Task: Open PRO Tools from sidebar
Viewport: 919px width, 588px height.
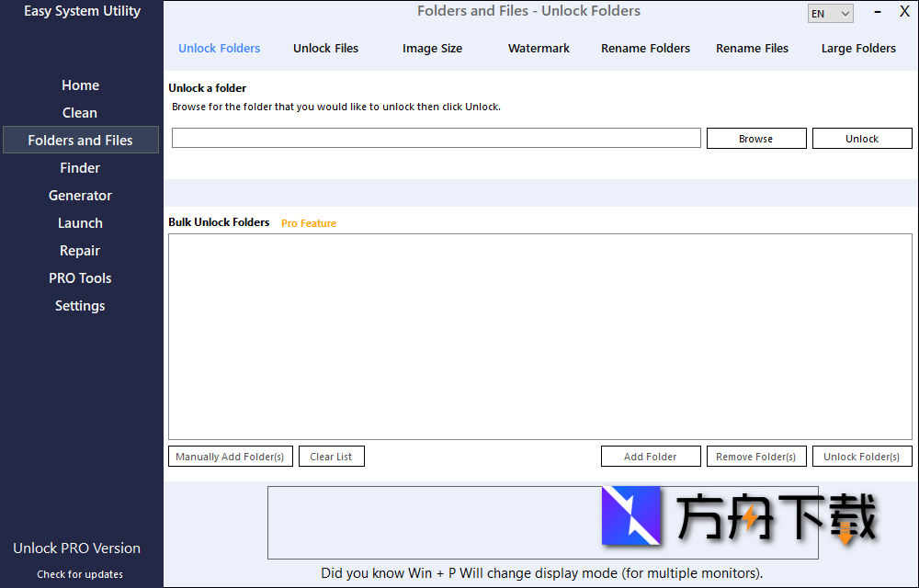Action: [80, 277]
